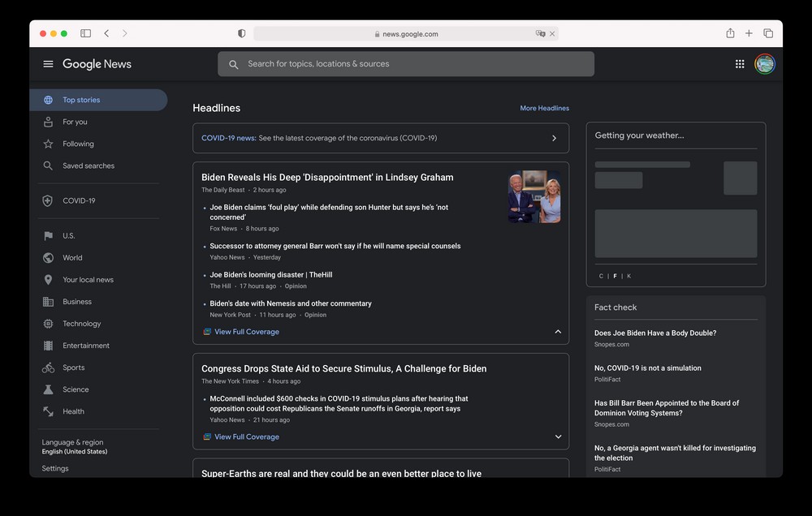Open McConnell $600 checks article
812x516 pixels.
coord(339,404)
